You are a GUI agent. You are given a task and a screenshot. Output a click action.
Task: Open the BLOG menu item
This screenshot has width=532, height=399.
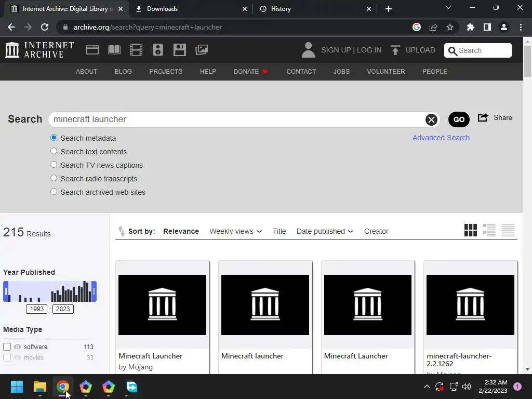tap(123, 72)
